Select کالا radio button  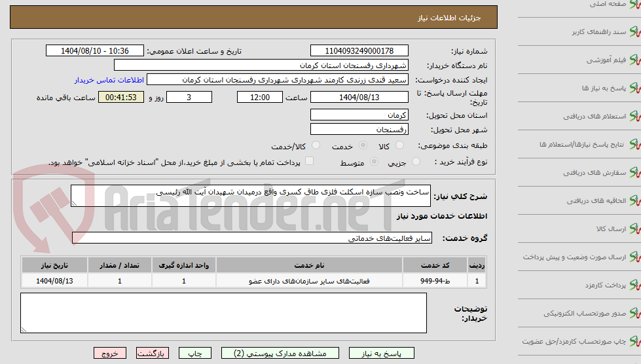click(399, 145)
